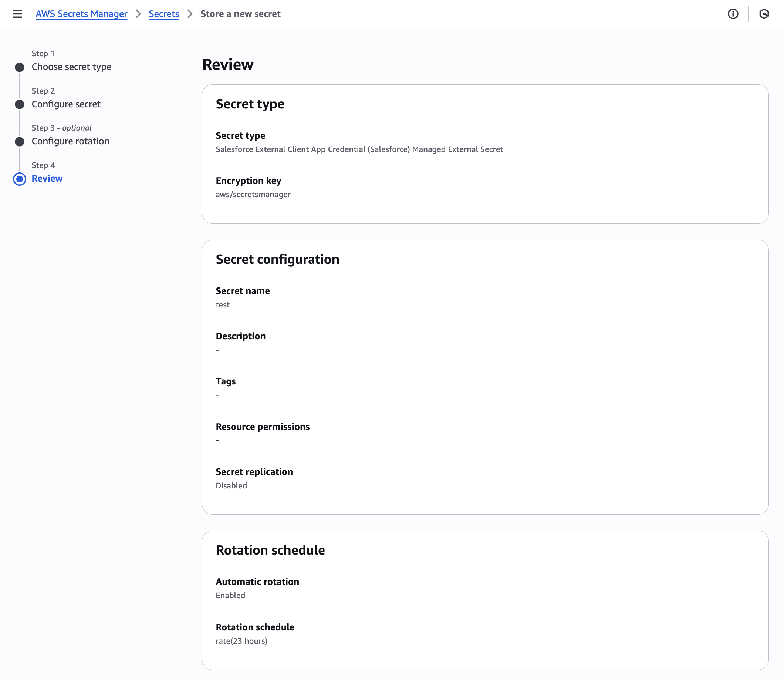This screenshot has height=680, width=784.
Task: Click the chevron after AWS Secrets Manager
Action: 138,14
